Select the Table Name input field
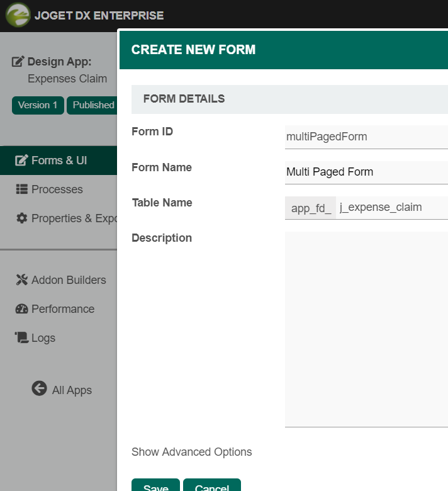Screen dimensions: 448x491 point(391,207)
